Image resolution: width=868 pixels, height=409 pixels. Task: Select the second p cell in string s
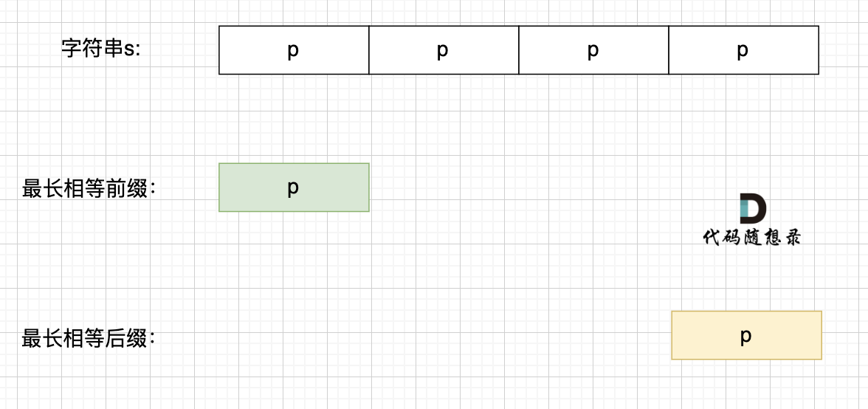444,49
